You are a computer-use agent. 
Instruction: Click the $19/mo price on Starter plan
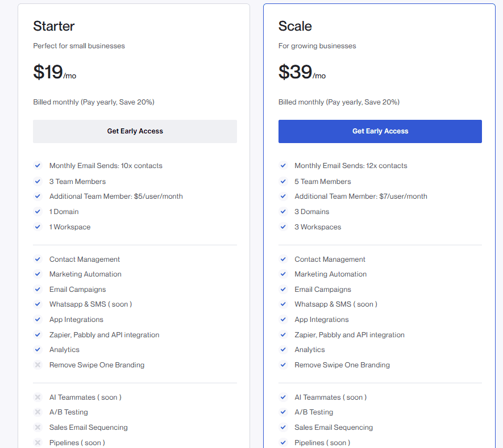tap(55, 73)
